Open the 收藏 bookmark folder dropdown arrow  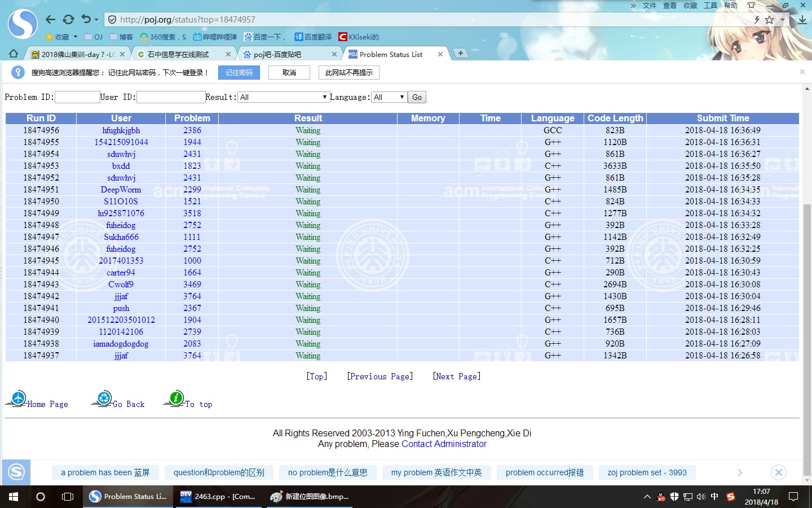tap(75, 37)
